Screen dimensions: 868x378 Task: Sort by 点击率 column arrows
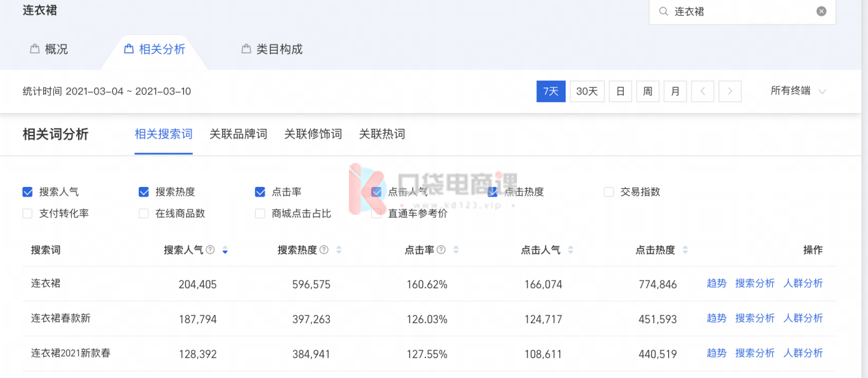coord(456,251)
